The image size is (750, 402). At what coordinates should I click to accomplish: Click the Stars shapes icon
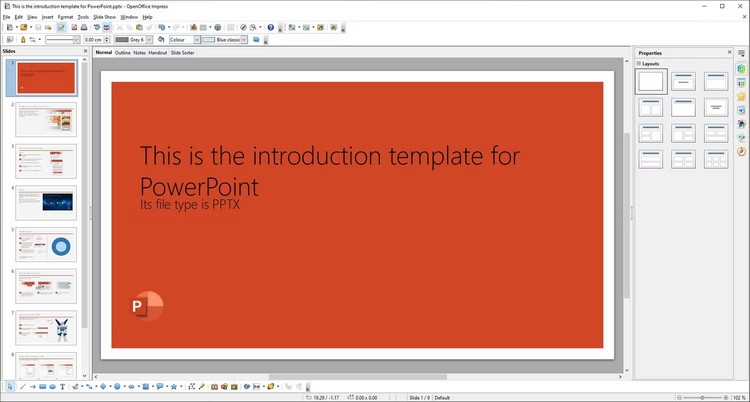(174, 387)
